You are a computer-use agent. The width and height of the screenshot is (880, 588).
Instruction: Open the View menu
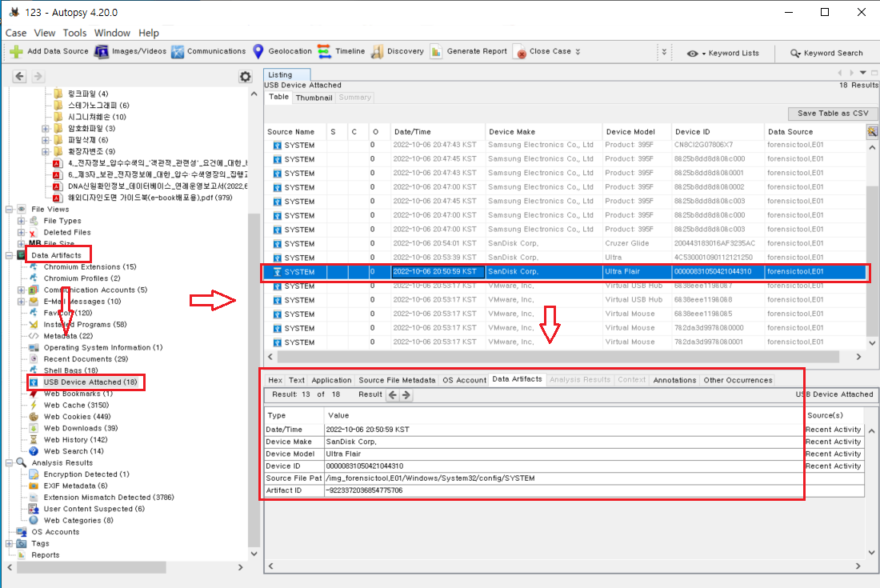44,33
